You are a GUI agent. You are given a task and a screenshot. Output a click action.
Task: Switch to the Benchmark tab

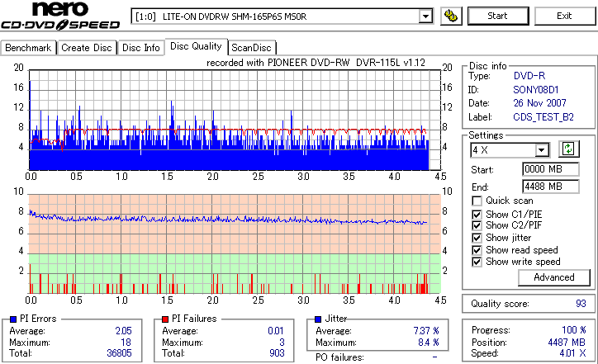(28, 48)
